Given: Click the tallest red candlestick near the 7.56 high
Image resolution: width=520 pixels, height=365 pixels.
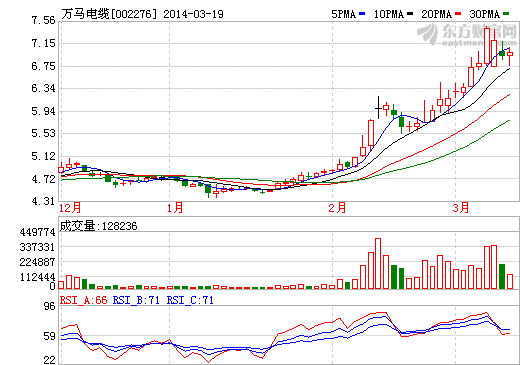Looking at the screenshot, I should 487,46.
